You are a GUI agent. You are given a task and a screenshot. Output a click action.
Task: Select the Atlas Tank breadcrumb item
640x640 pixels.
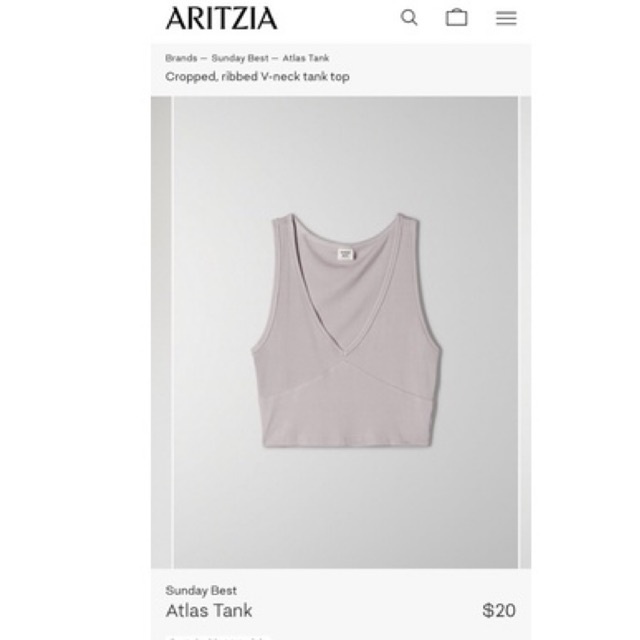click(x=306, y=58)
